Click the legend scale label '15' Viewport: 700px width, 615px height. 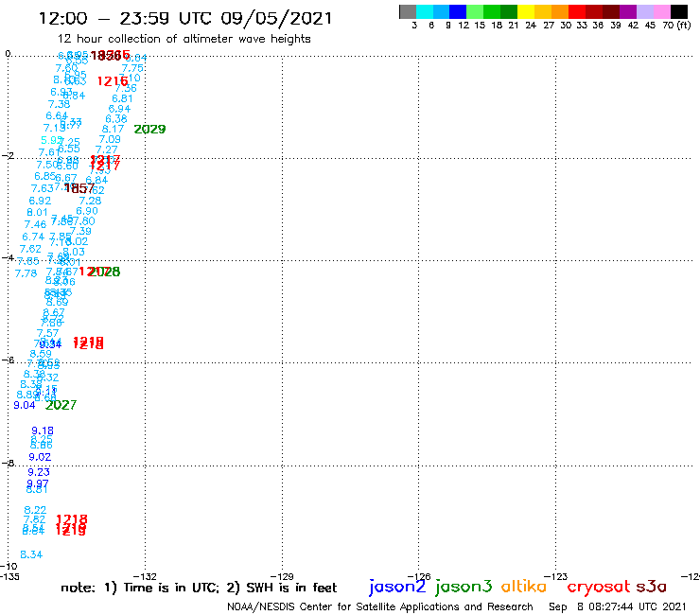click(x=480, y=25)
